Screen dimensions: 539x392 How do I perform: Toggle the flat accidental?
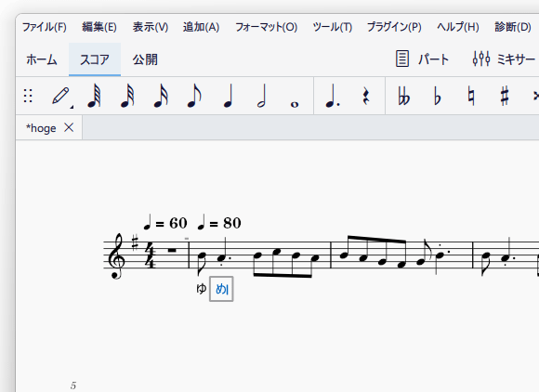tap(438, 97)
